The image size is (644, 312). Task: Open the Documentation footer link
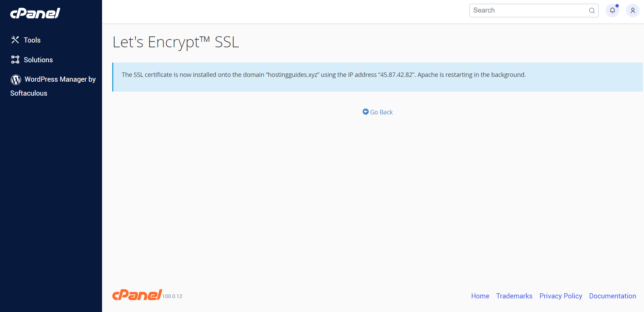coord(612,296)
